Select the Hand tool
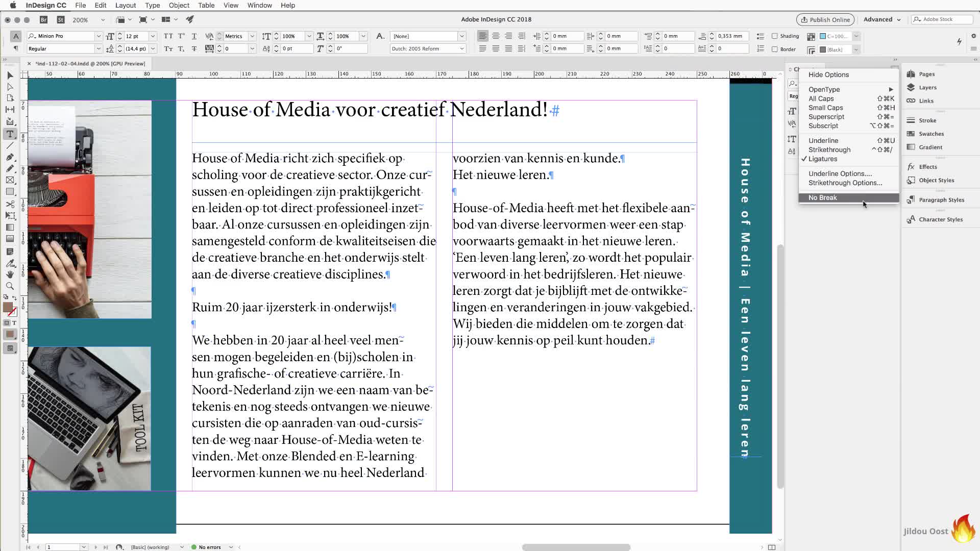The image size is (980, 551). [x=10, y=274]
